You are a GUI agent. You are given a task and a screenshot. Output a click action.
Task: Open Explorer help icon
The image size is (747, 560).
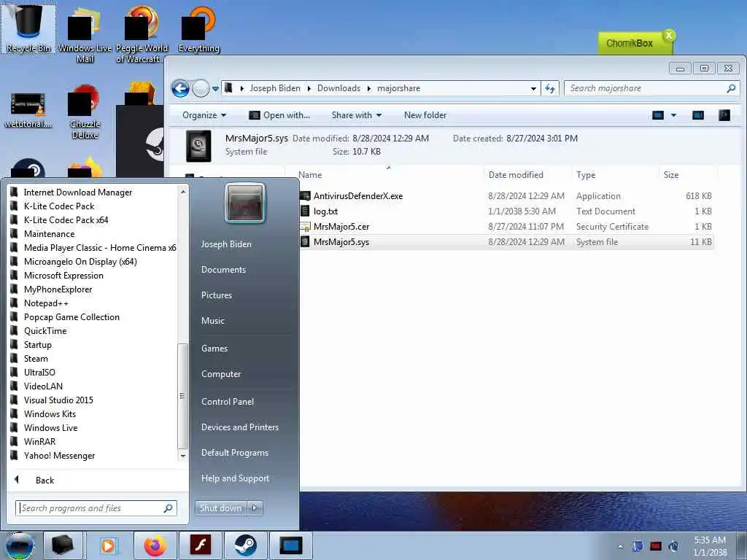[x=724, y=115]
